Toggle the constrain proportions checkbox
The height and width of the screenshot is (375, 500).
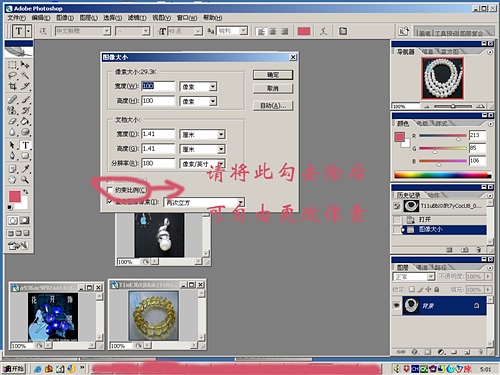(109, 190)
